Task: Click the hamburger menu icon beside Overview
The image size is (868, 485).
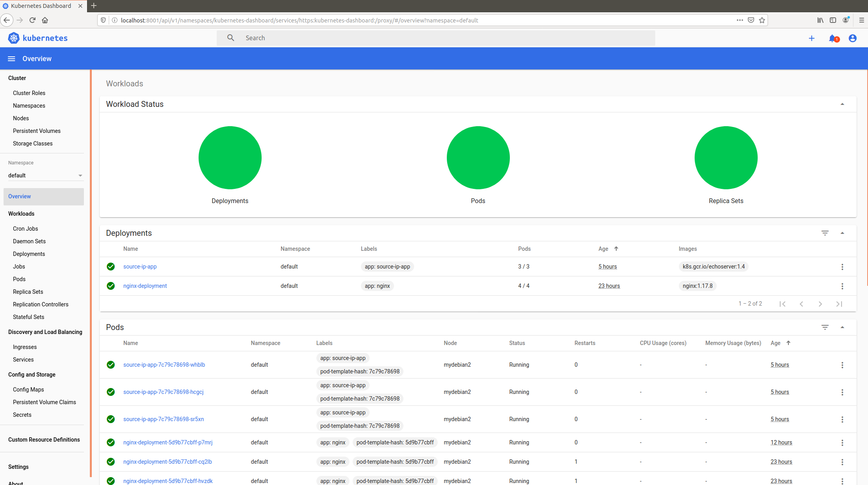Action: pos(11,59)
